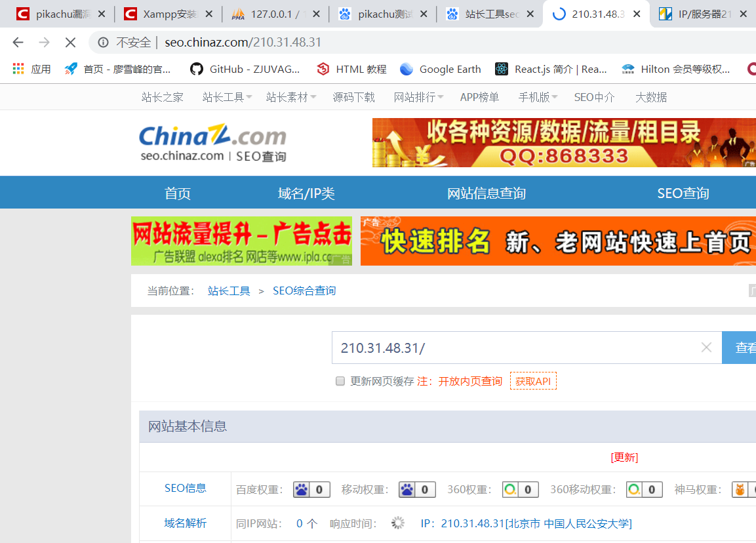756x543 pixels.
Task: Click the 百度权重 paw badge
Action: (311, 489)
